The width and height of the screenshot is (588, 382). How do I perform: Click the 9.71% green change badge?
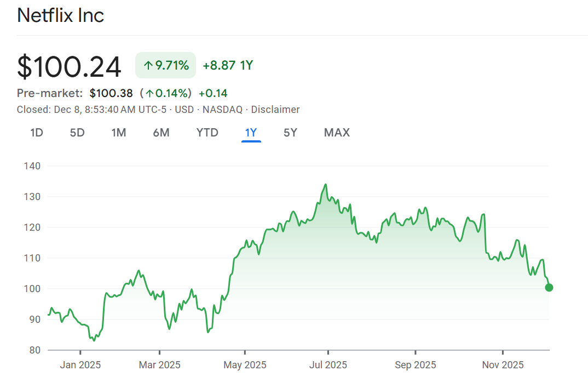[x=165, y=66]
